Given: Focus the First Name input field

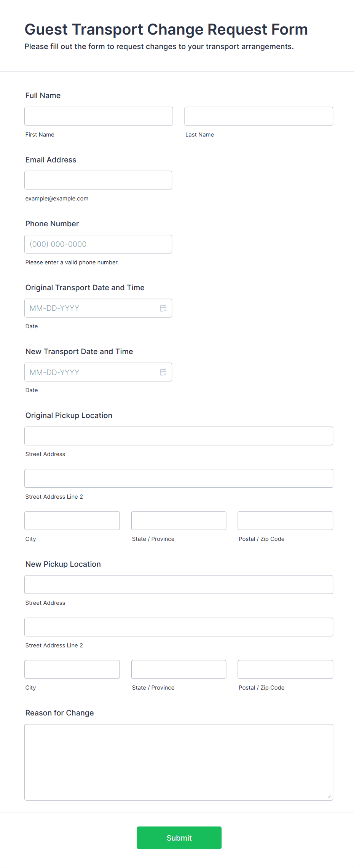Looking at the screenshot, I should (x=99, y=116).
